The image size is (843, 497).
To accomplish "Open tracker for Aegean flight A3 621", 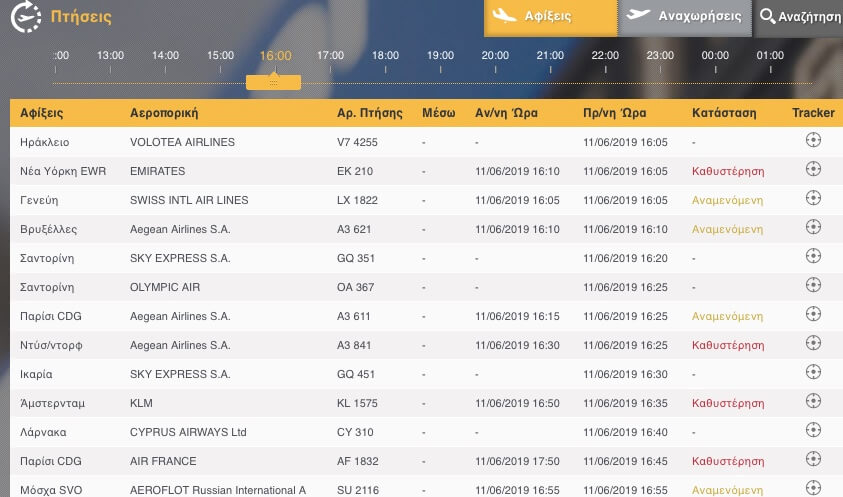I will [x=813, y=227].
